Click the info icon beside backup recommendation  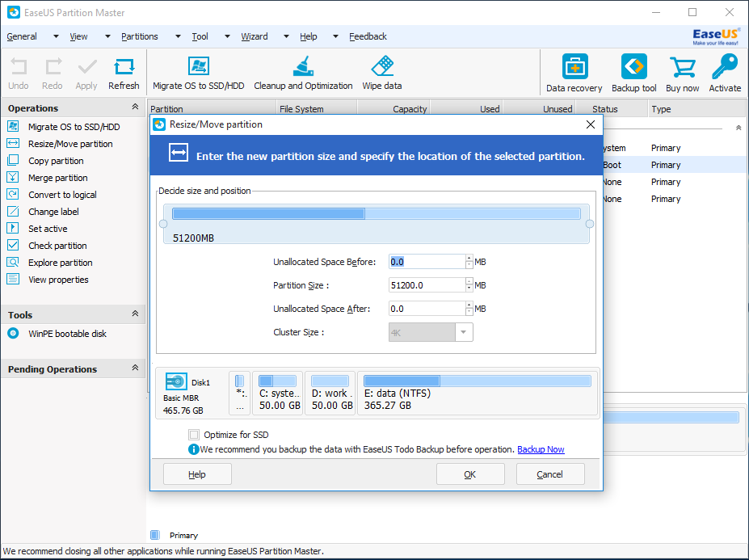193,449
